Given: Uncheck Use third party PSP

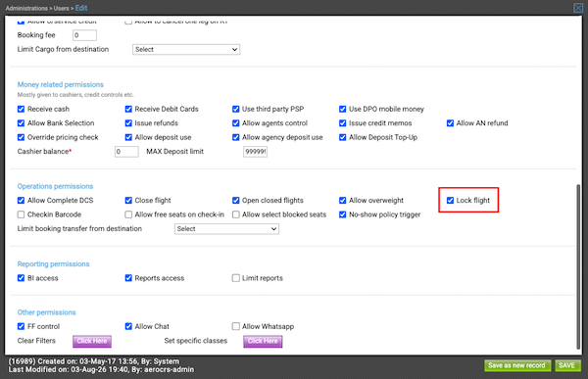Looking at the screenshot, I should tap(235, 109).
